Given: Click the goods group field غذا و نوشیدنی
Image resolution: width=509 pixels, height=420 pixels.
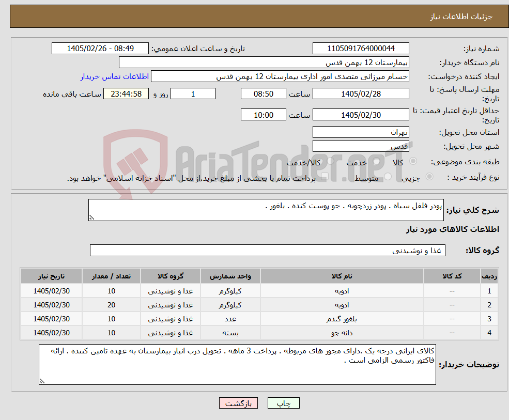Looking at the screenshot, I should click(x=268, y=250).
